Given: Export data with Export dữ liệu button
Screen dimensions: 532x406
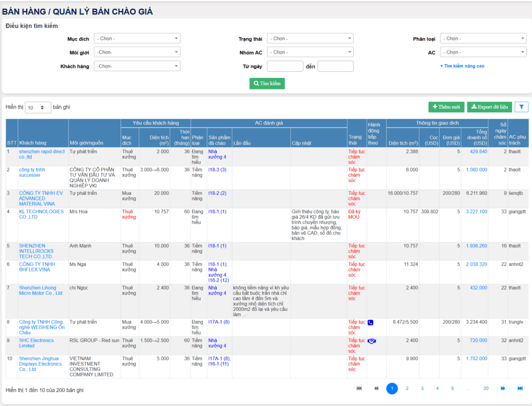Looking at the screenshot, I should (489, 107).
